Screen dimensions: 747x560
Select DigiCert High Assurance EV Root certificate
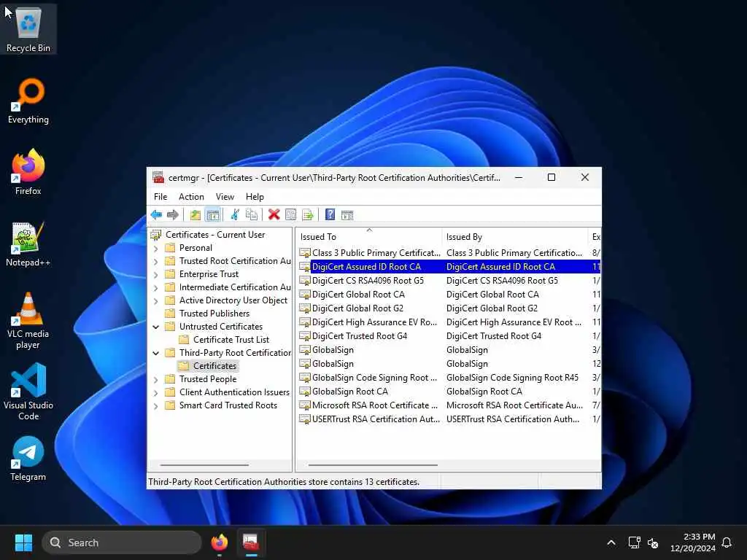[448, 322]
